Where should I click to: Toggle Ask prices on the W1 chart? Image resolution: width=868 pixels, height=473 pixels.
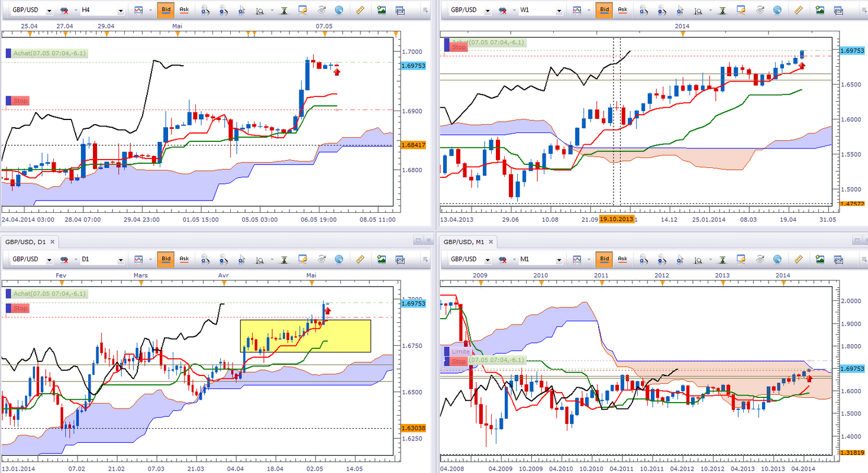[x=622, y=10]
